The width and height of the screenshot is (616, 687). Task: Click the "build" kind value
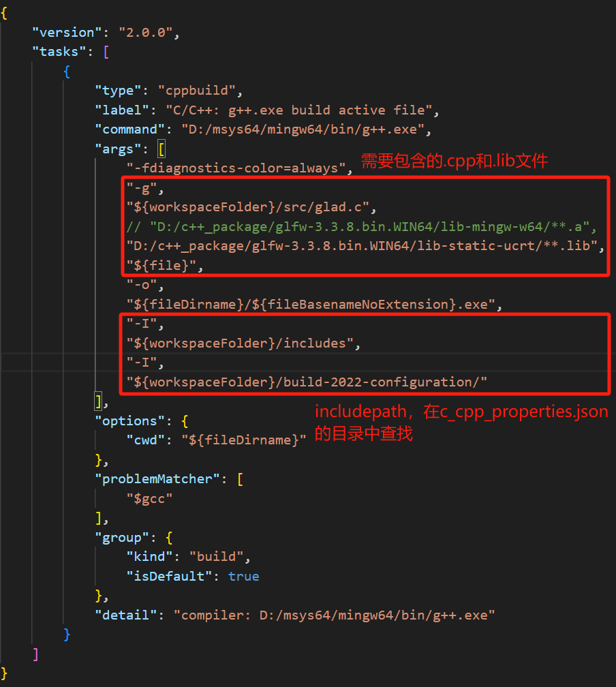coord(217,556)
